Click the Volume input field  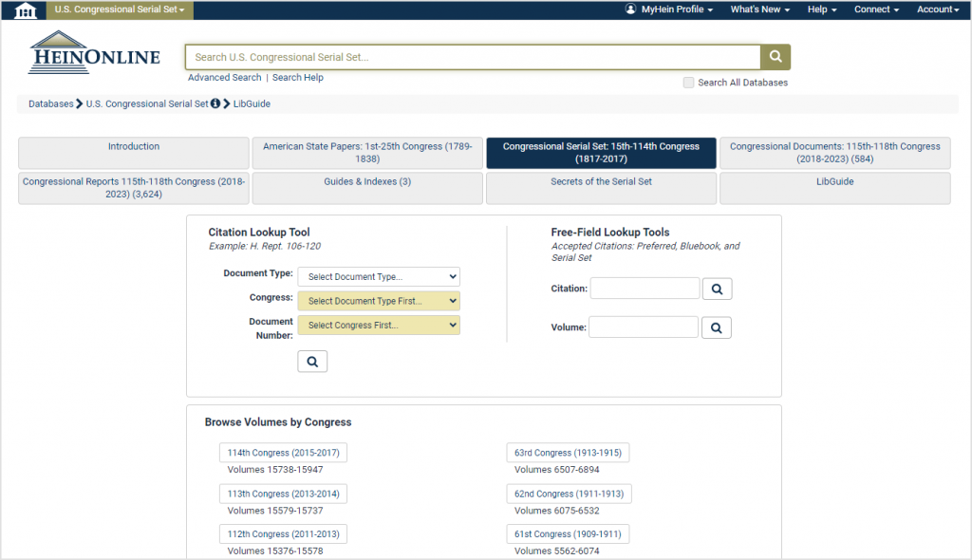644,327
